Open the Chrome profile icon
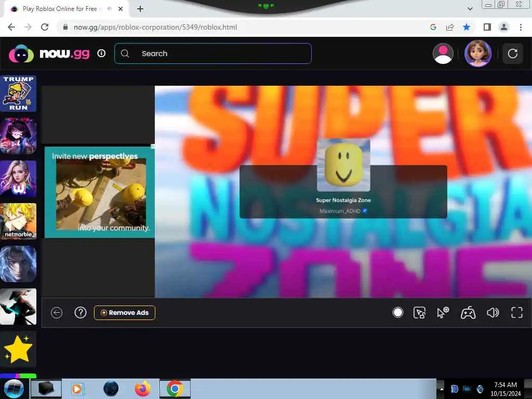The image size is (532, 399). (504, 27)
